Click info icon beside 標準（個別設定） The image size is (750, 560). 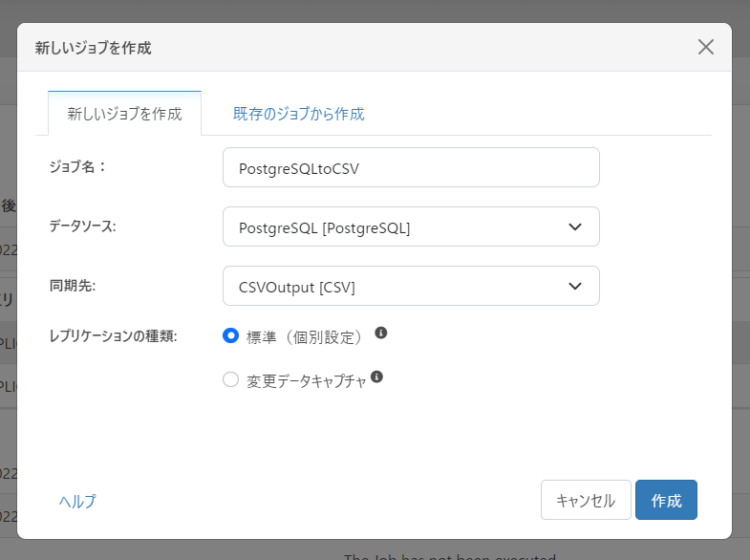(x=380, y=333)
